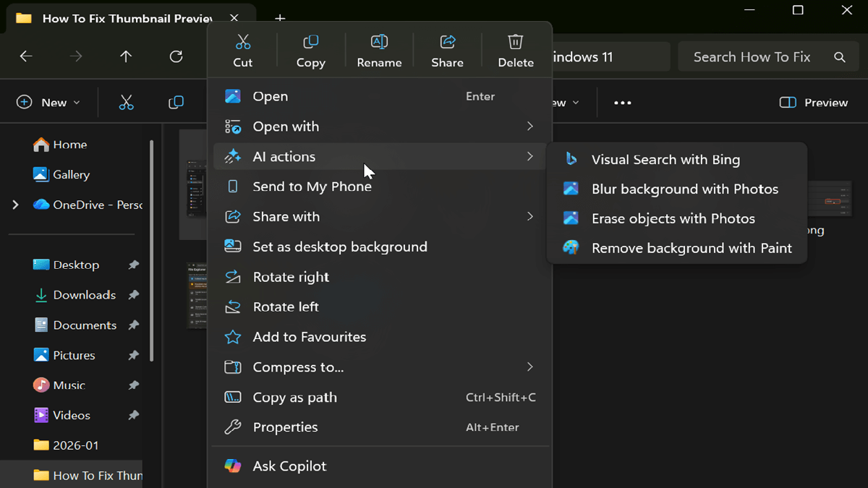Choose Remove background with Paint
The width and height of the screenshot is (868, 488).
(x=691, y=248)
